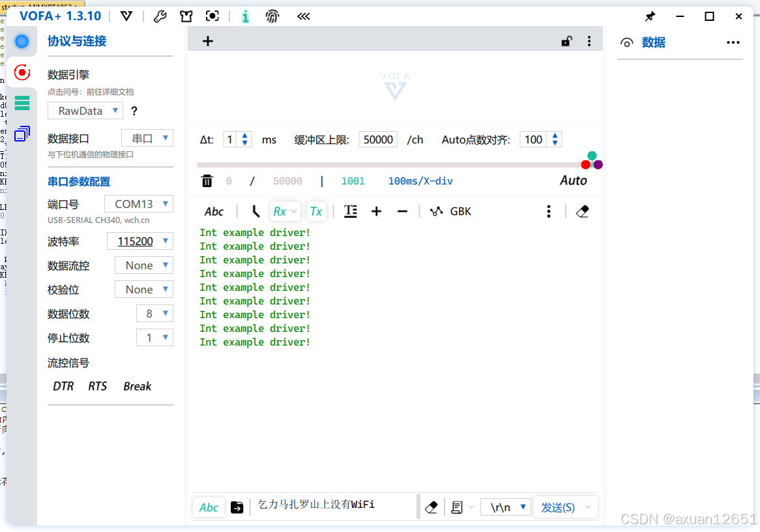The height and width of the screenshot is (532, 760).
Task: Click the waveform GBK encoding icon
Action: tap(437, 211)
